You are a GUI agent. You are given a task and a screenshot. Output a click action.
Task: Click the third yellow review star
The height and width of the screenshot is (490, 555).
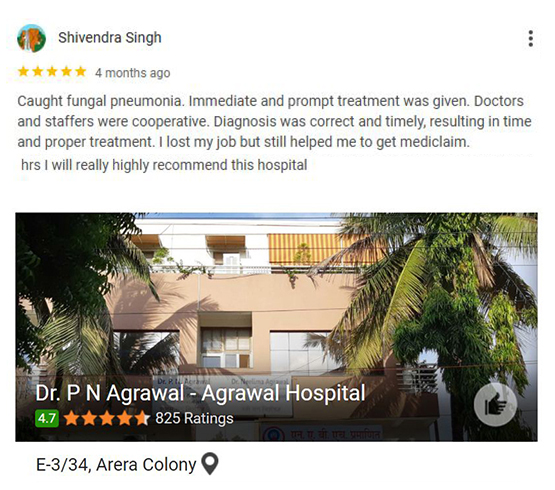pyautogui.click(x=52, y=72)
